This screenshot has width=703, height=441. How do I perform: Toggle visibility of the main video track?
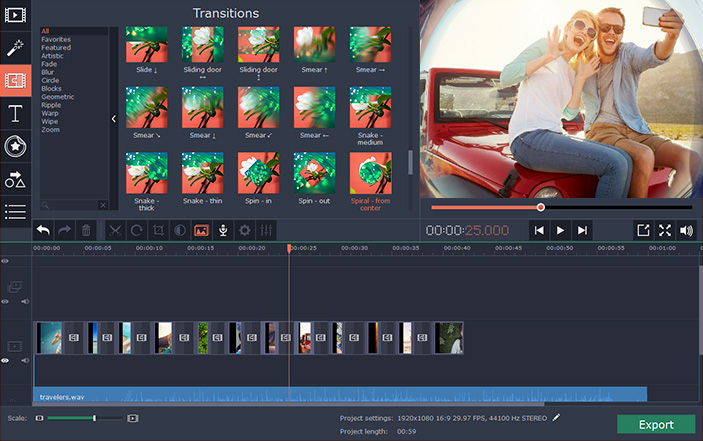click(x=6, y=360)
